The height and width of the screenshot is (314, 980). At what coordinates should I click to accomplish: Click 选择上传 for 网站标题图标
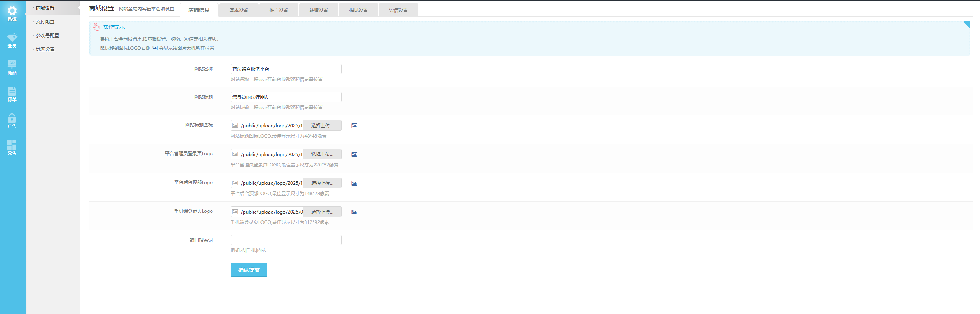pyautogui.click(x=322, y=126)
